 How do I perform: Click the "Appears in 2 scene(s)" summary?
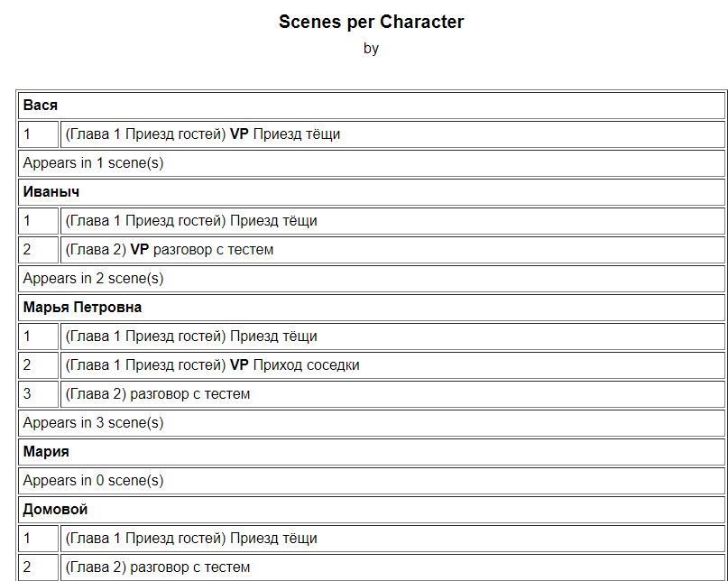(x=93, y=279)
